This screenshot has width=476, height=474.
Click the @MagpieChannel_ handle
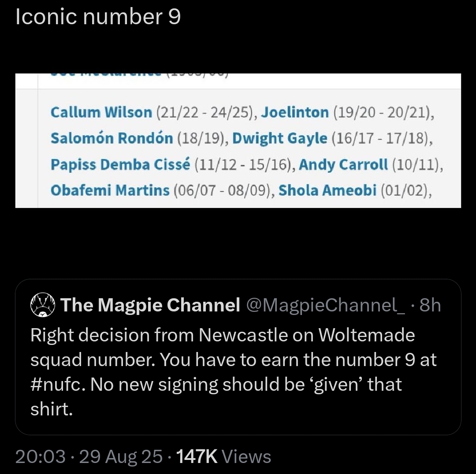point(325,305)
